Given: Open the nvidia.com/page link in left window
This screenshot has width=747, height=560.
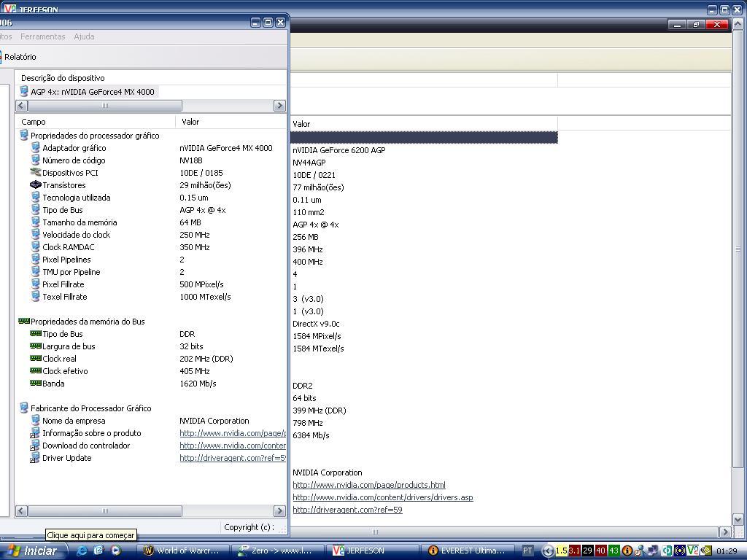Looking at the screenshot, I should 233,433.
